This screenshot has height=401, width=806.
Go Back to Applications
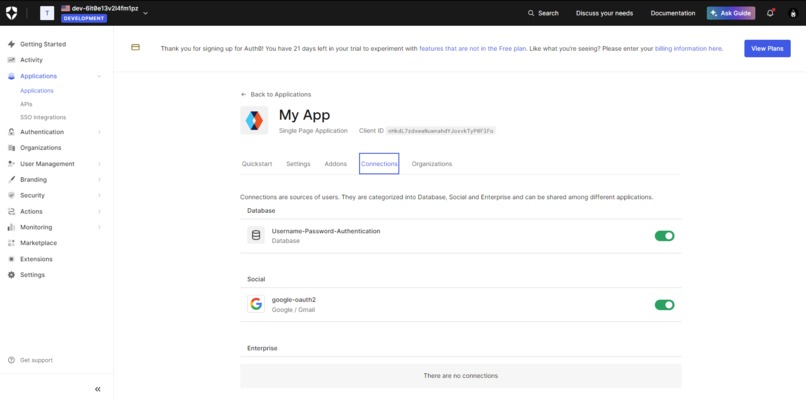[276, 95]
